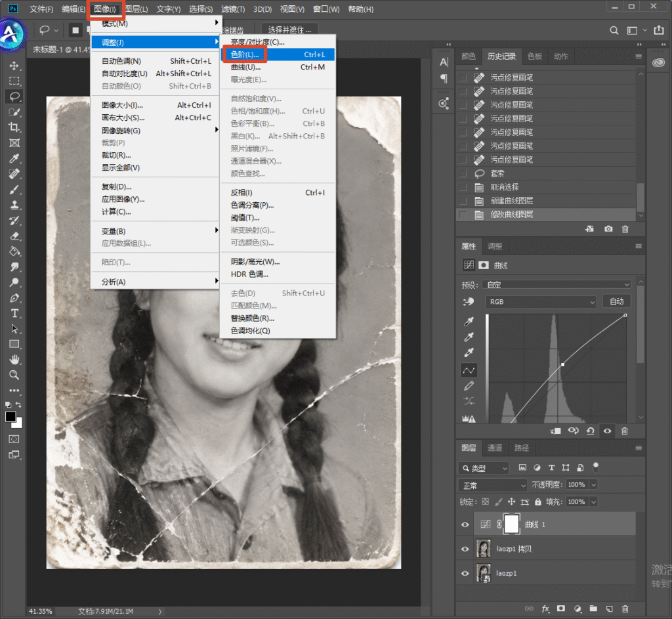Delete current history state with trash icon
672x619 pixels.
(x=625, y=229)
